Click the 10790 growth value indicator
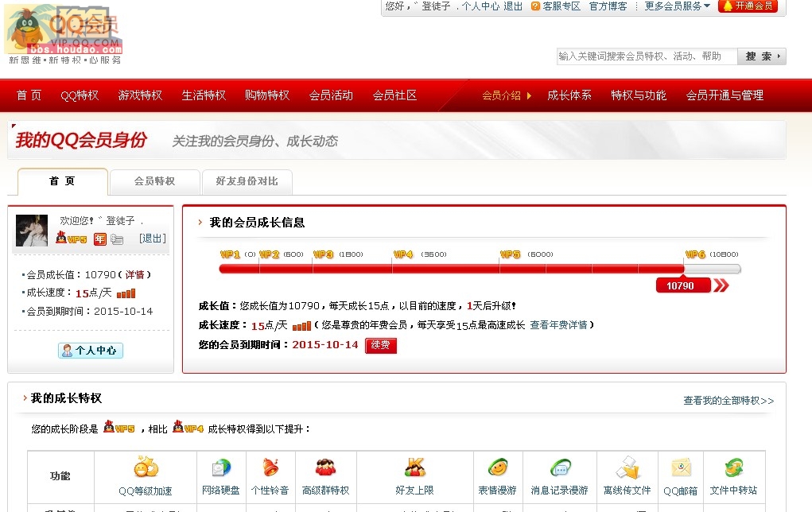The height and width of the screenshot is (512, 812). 683,285
